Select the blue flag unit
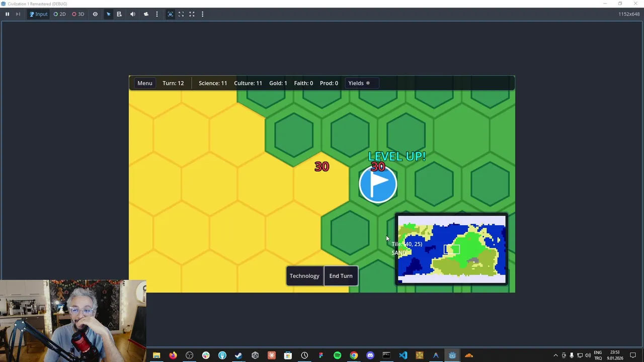The image size is (644, 362). 378,184
